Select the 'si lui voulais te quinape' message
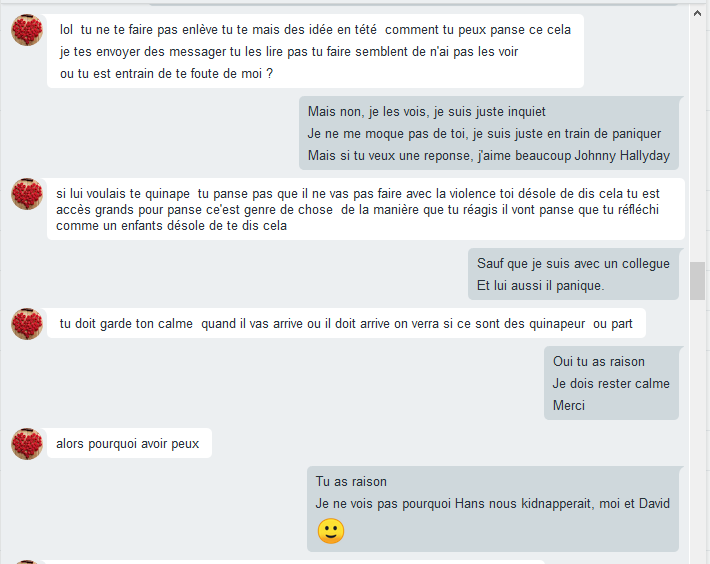This screenshot has height=564, width=710. (x=366, y=209)
